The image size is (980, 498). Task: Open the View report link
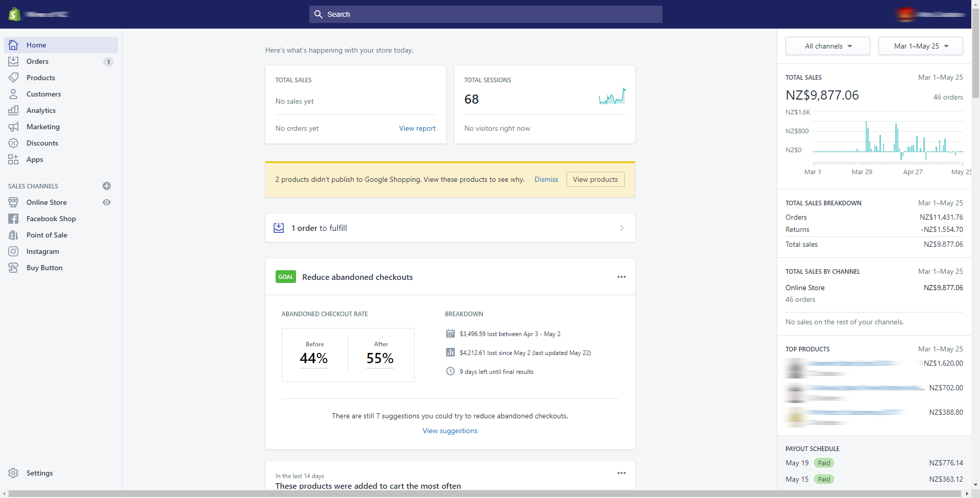pos(418,128)
